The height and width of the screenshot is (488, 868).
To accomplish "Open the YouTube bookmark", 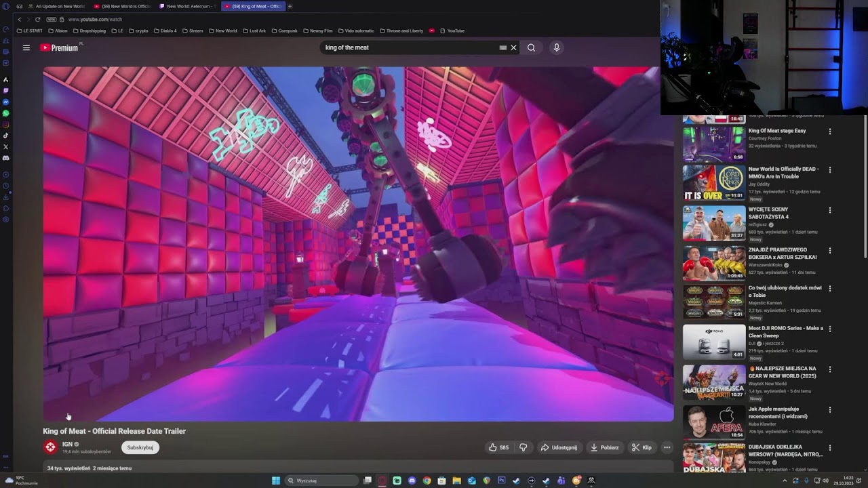I will 451,30.
